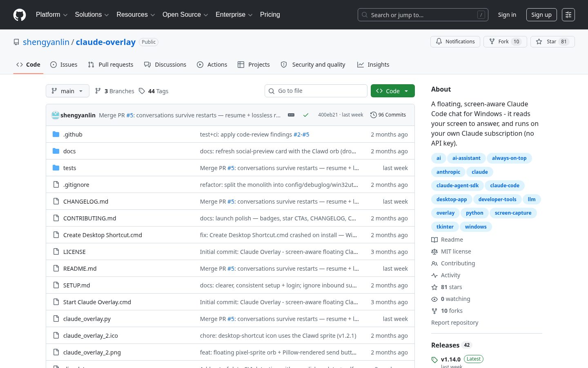
Task: Open Readme link in About
Action: point(447,240)
